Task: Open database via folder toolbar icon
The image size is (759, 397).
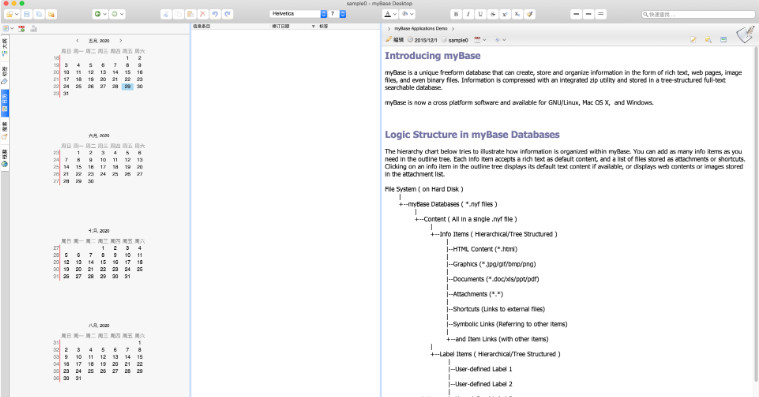Action: point(9,14)
